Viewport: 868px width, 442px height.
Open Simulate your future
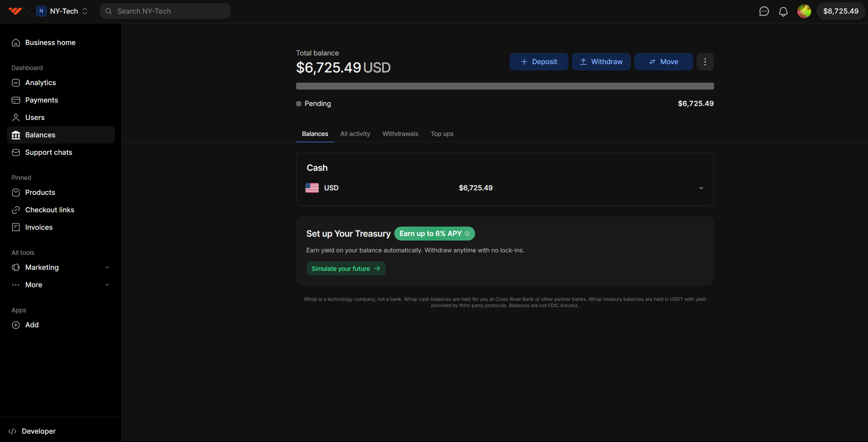point(346,268)
